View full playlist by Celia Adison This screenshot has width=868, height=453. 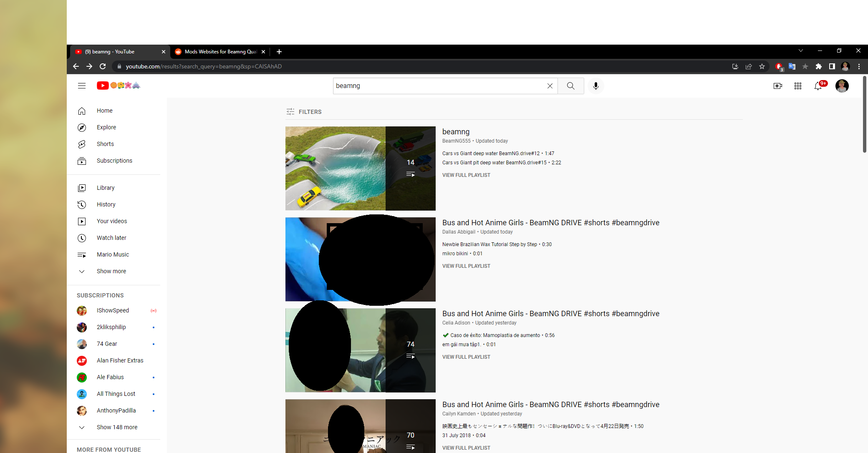tap(466, 357)
